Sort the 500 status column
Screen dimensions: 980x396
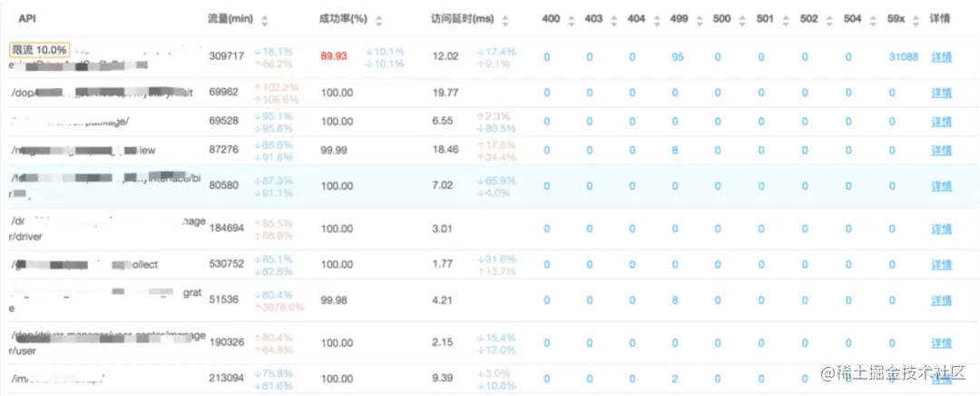point(741,20)
